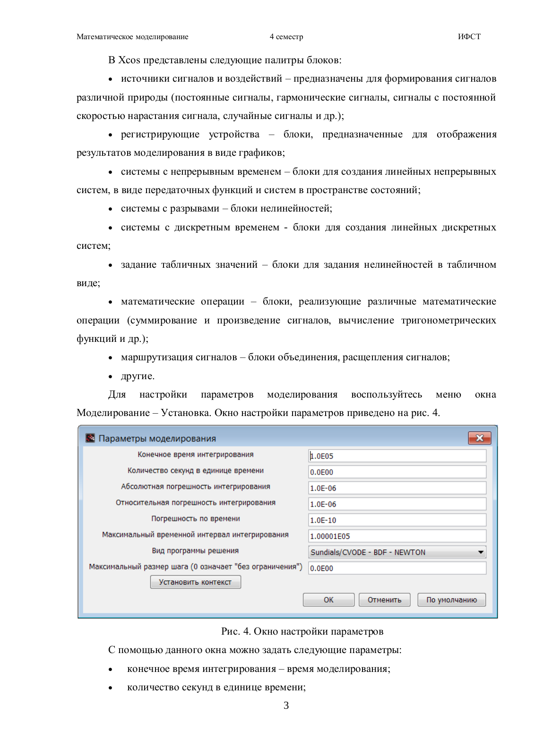Image resolution: width=535 pixels, height=756 pixels.
Task: Click the header text 4 семестр
Action: (286, 37)
